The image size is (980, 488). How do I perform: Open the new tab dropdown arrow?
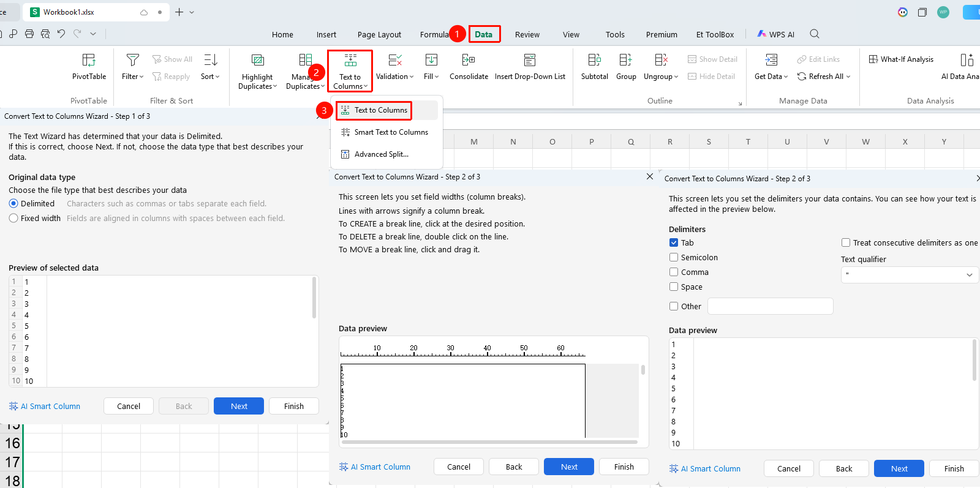(192, 12)
